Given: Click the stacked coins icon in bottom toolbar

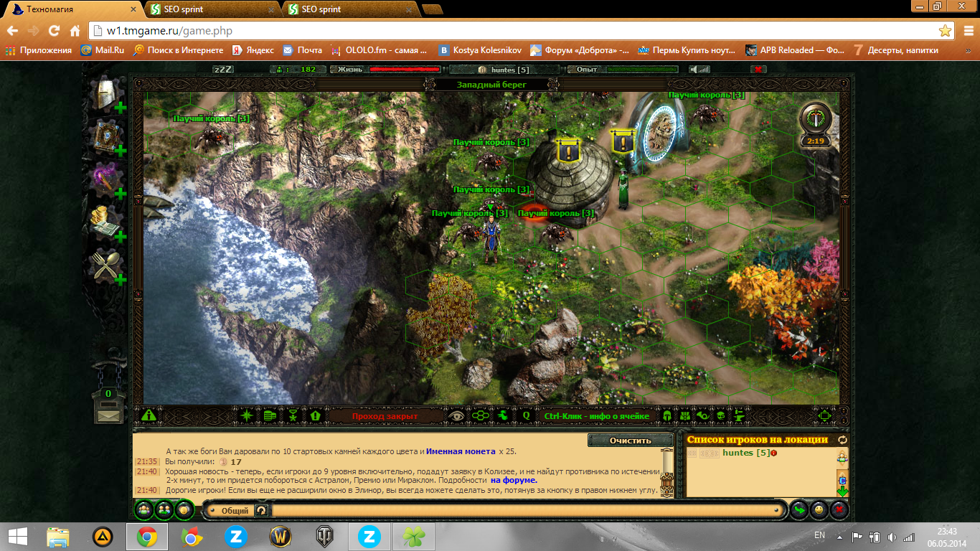Looking at the screenshot, I should pyautogui.click(x=270, y=415).
